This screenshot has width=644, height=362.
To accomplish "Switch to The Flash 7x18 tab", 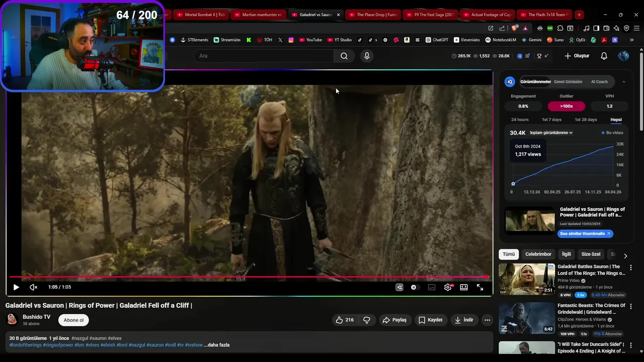I will point(544,15).
